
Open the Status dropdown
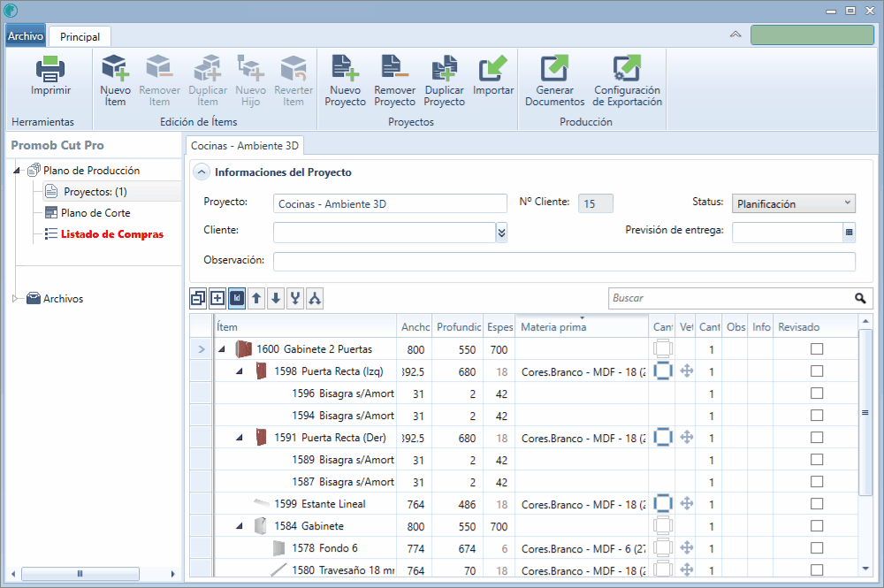click(847, 203)
